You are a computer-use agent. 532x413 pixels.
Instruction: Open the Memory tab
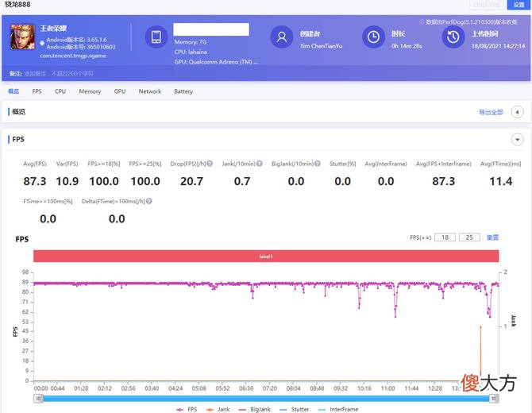coord(90,91)
